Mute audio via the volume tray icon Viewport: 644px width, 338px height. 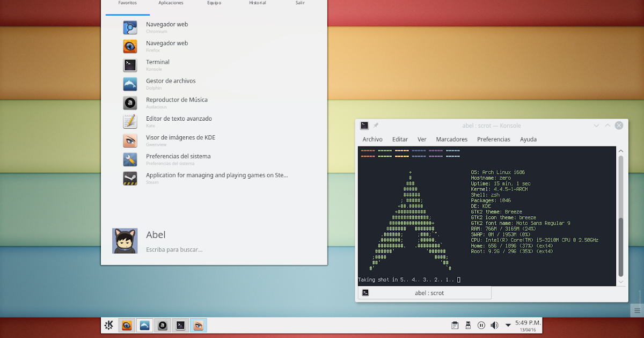coord(494,325)
